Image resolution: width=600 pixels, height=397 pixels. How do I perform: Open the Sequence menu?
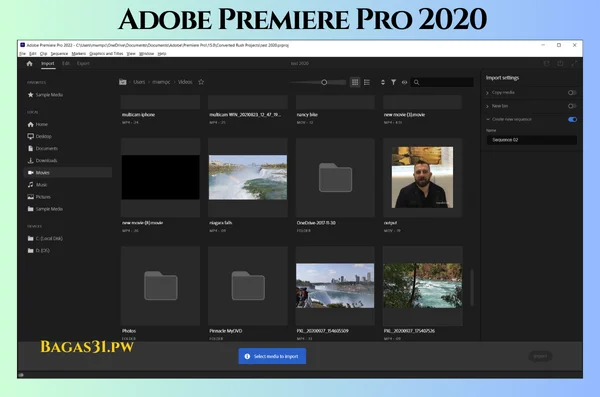coord(59,54)
